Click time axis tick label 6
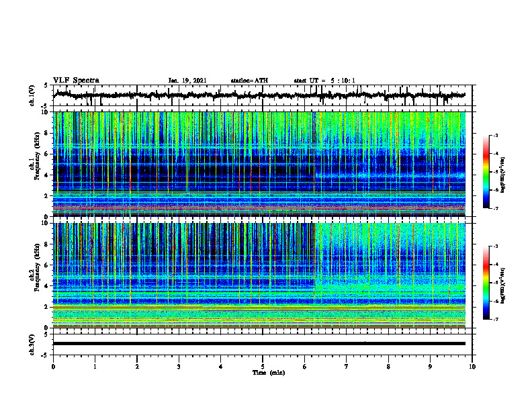 305,367
